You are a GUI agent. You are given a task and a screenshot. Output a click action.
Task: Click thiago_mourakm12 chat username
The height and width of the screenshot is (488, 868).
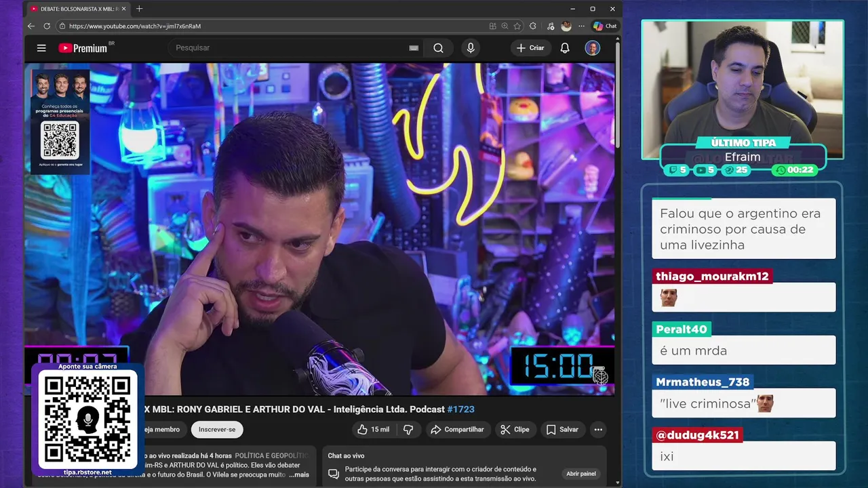[x=712, y=276]
